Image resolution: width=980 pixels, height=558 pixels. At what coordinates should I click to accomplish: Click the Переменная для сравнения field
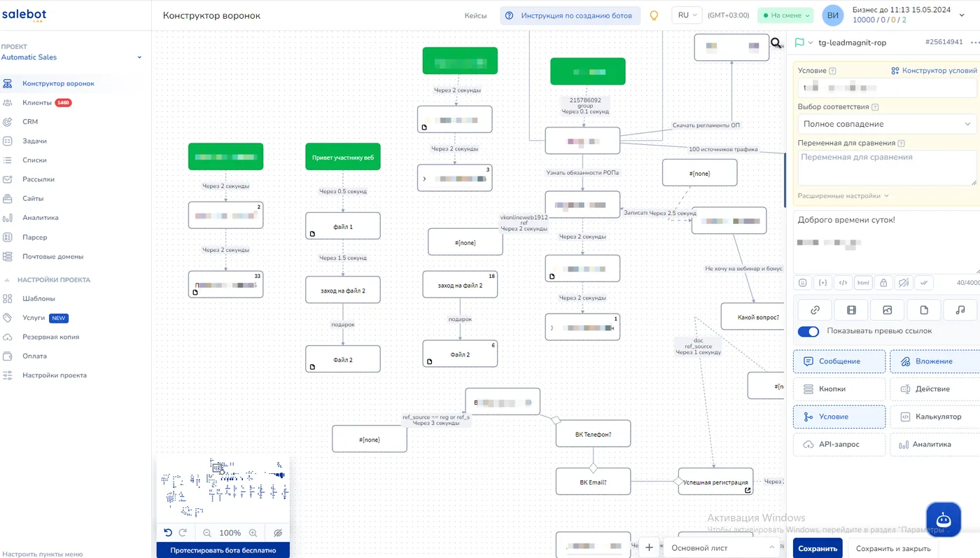click(887, 168)
